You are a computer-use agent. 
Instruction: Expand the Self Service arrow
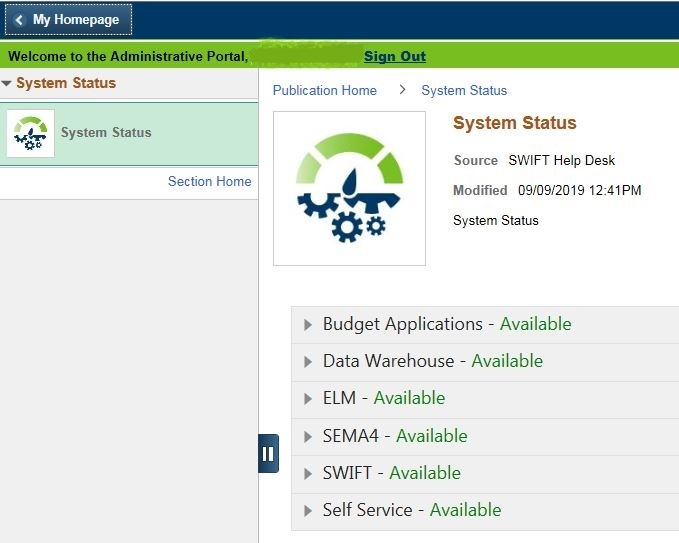[x=308, y=511]
